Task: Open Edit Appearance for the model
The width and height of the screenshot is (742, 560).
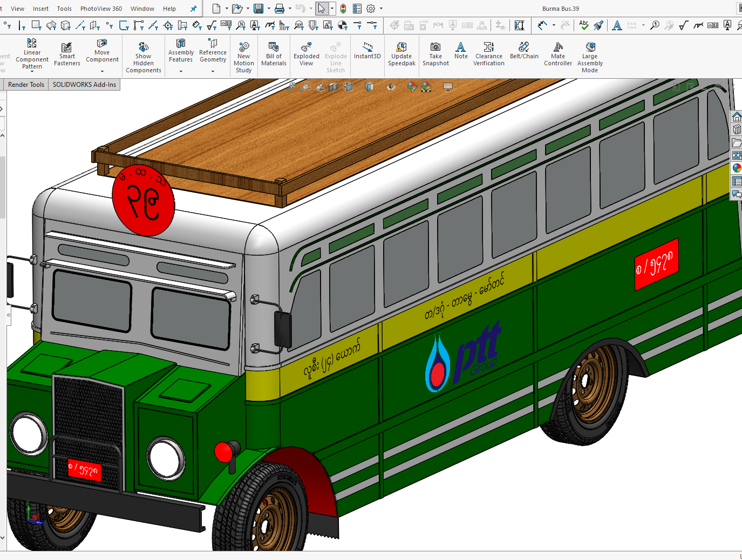Action: pyautogui.click(x=412, y=86)
